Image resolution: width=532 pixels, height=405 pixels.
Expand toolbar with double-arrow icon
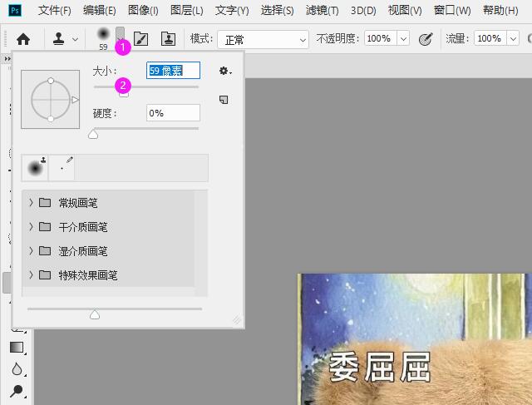[x=7, y=59]
